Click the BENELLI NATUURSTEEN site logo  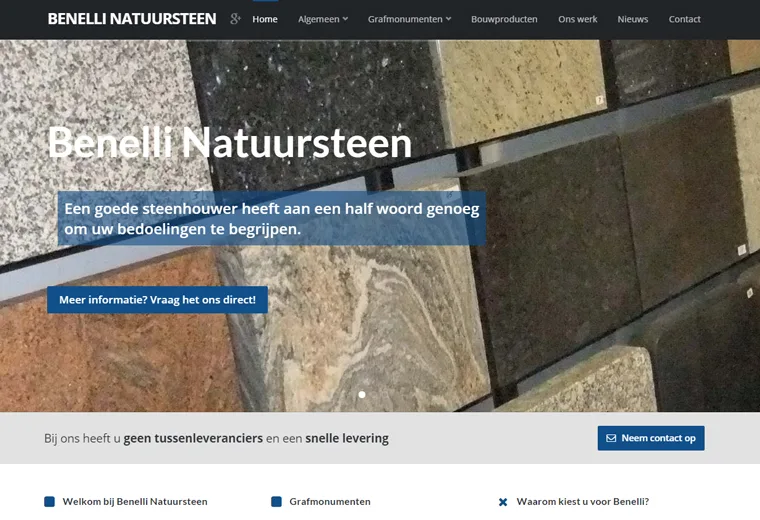pyautogui.click(x=132, y=19)
